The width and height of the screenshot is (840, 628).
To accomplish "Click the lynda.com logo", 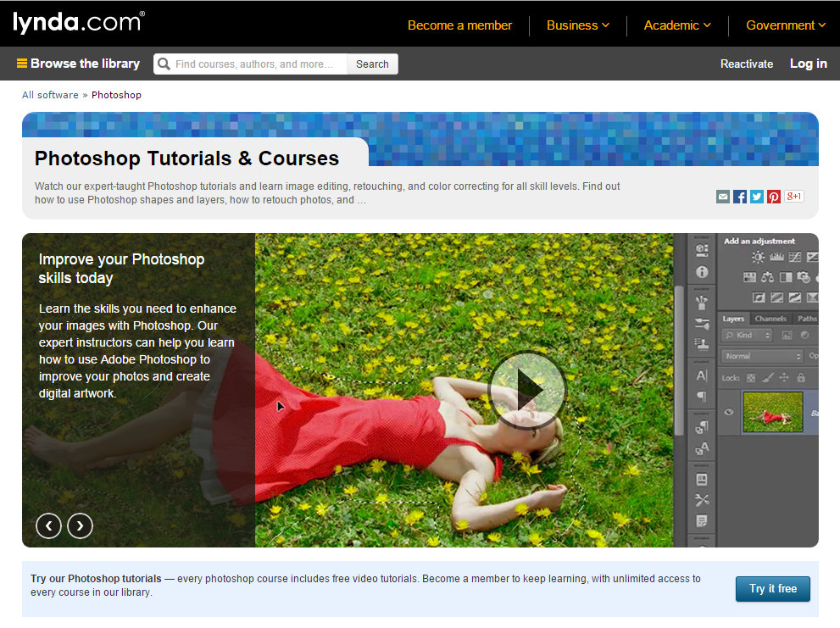I will pos(79,23).
